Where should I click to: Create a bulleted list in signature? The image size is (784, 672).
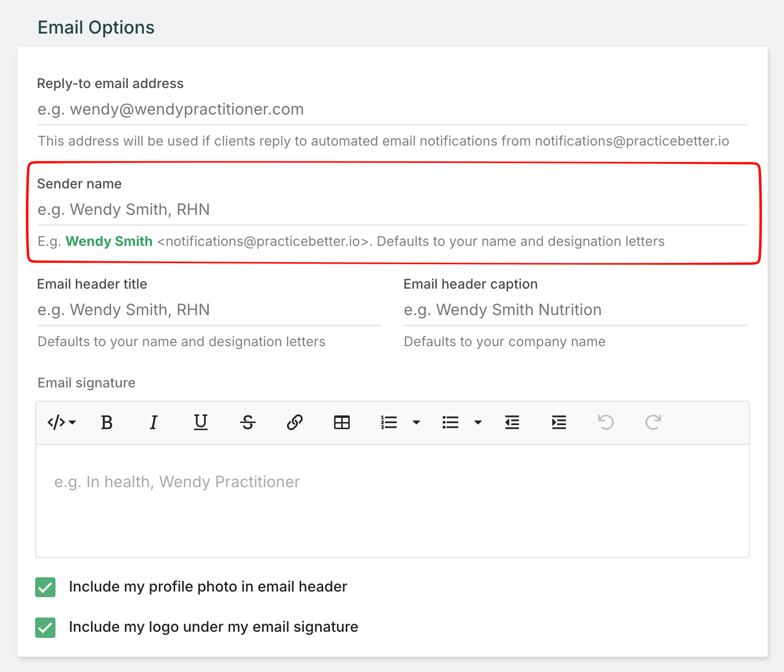(451, 423)
